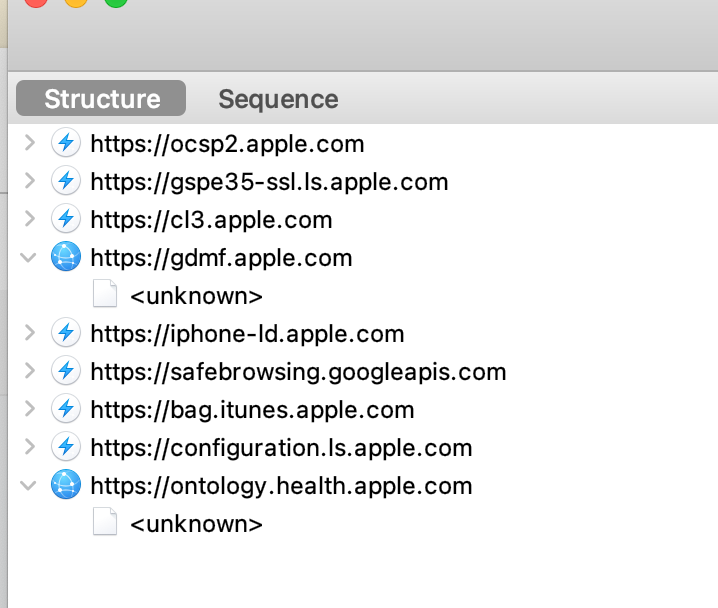
Task: Click lightning icon beside gspe35-ssl.ls.apple.com
Action: (66, 181)
